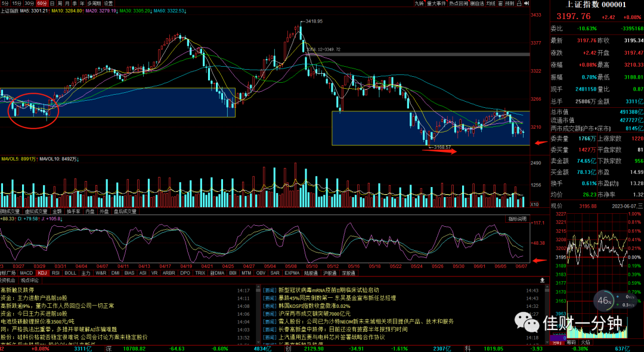The height and width of the screenshot is (352, 644).
Task: Switch indicator to W&R
Action: coord(101,273)
